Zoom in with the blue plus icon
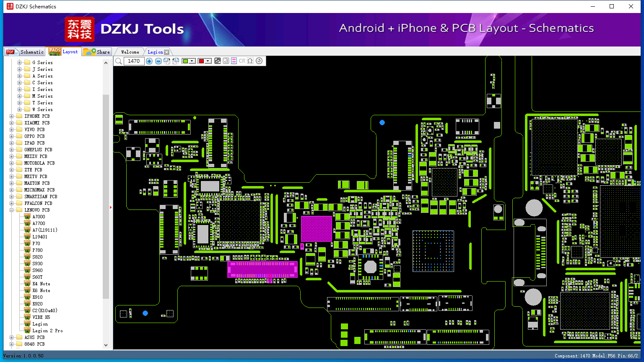 tap(149, 61)
